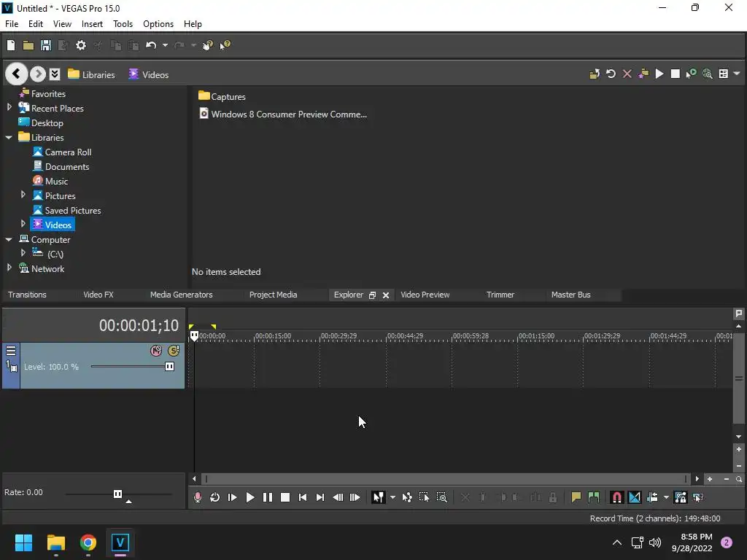Expand the Recent Places tree node
The height and width of the screenshot is (560, 747).
9,108
